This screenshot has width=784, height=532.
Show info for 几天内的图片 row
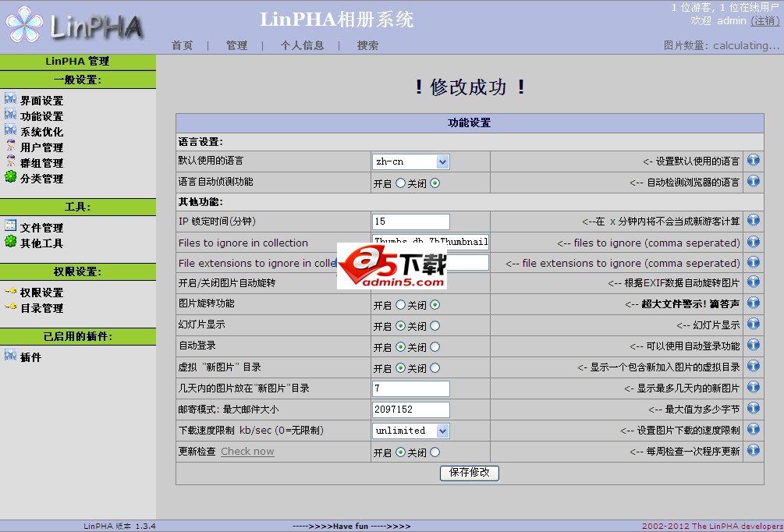pos(754,387)
